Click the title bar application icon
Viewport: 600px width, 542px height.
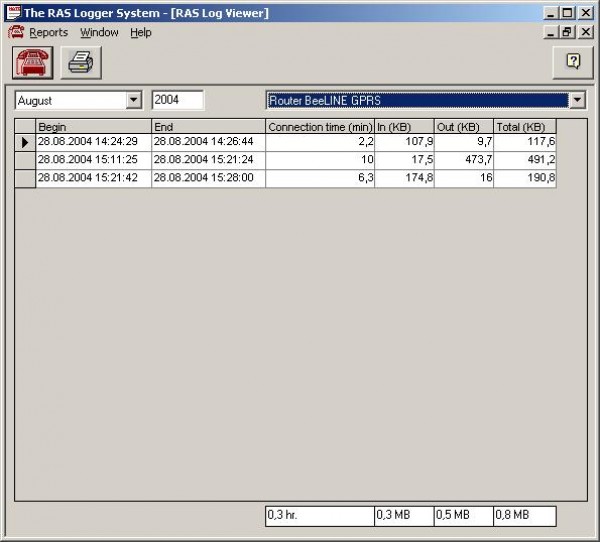(12, 13)
